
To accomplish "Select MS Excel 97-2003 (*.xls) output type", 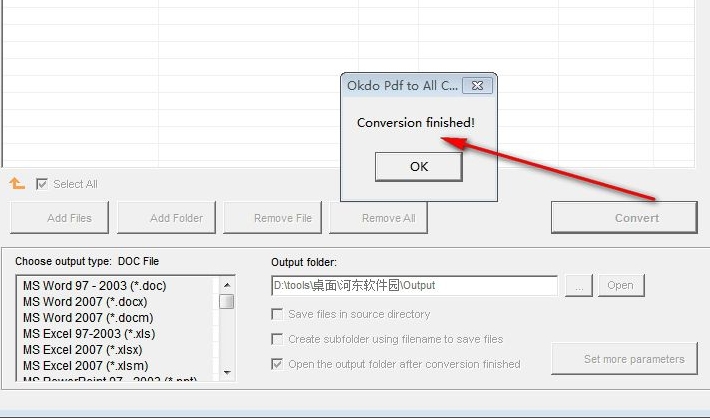I will [x=89, y=334].
